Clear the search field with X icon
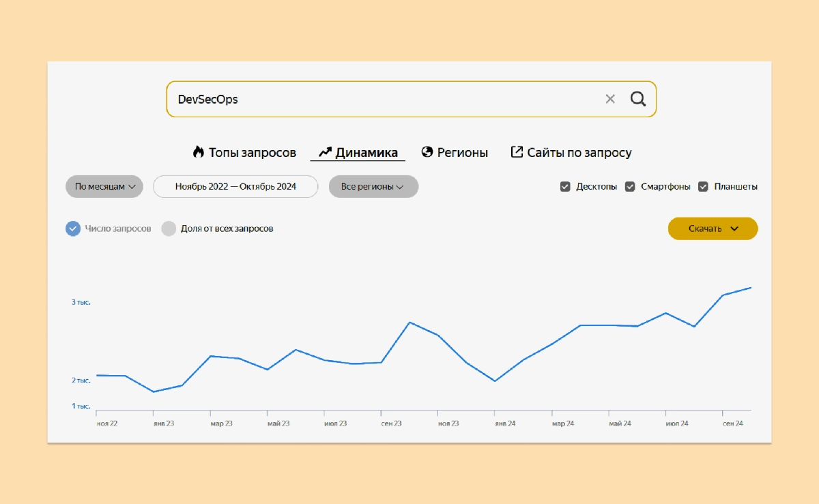 pos(610,99)
